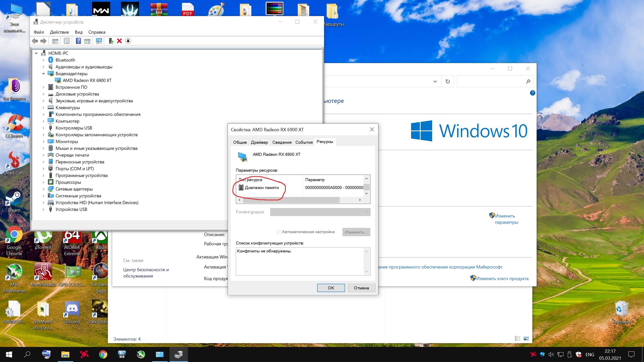Click the disable device down-arrow icon
Viewport: 644px width, 362px height.
click(x=128, y=41)
